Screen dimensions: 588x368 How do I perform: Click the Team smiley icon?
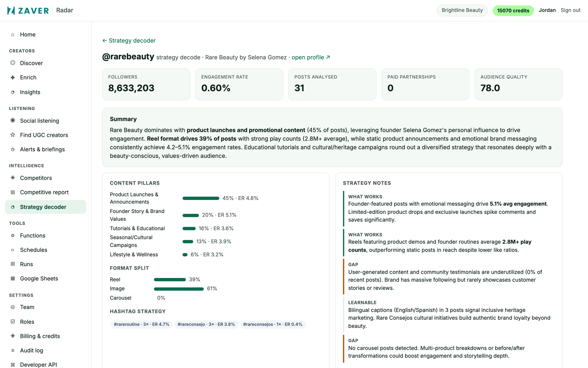[13, 307]
